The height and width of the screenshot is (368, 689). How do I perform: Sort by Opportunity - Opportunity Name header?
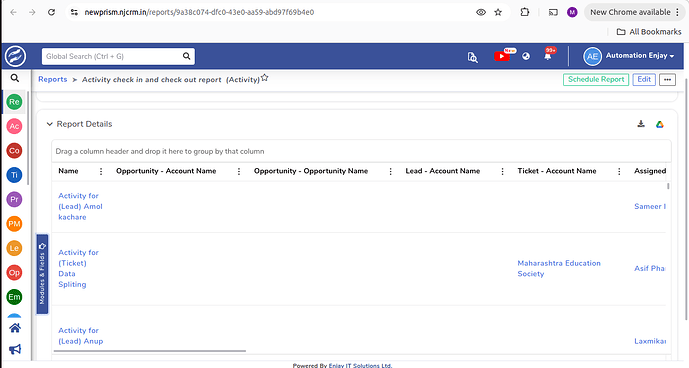point(311,171)
